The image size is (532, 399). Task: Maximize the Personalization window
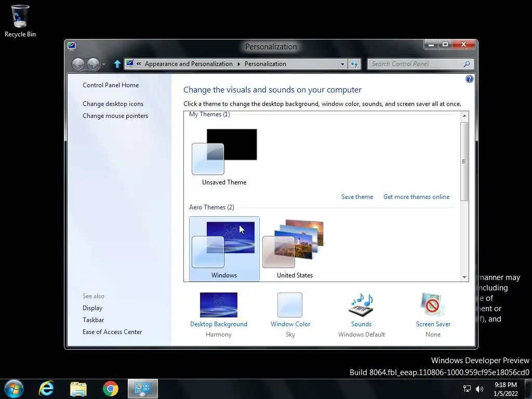[x=445, y=45]
